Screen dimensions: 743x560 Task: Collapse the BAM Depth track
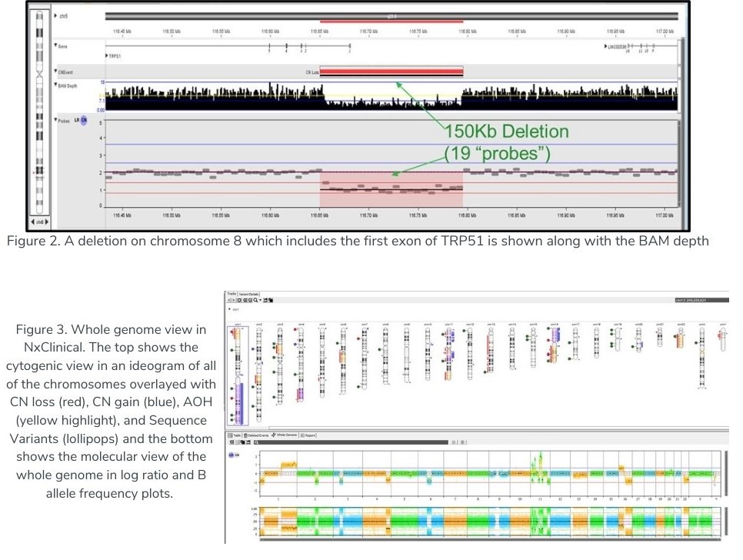(56, 83)
